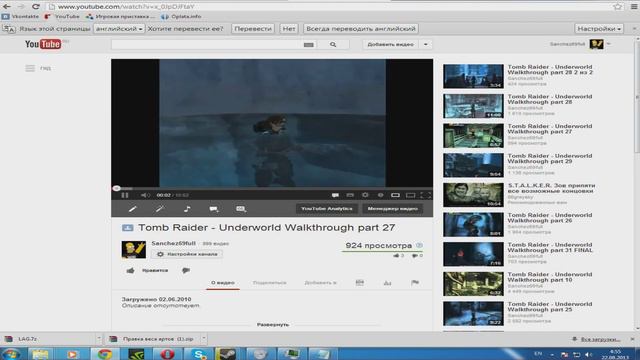Select the About video tab
Viewport: 640px width, 360px height.
[223, 282]
